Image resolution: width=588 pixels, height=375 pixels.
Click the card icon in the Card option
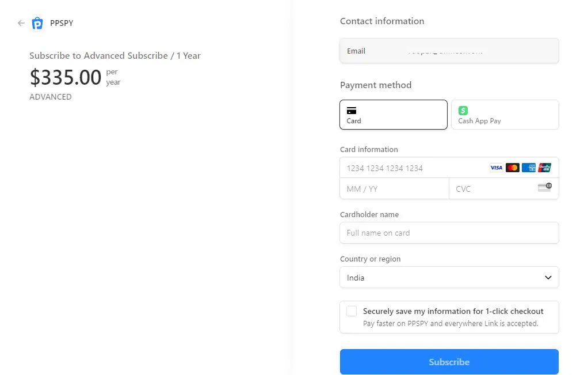(352, 109)
